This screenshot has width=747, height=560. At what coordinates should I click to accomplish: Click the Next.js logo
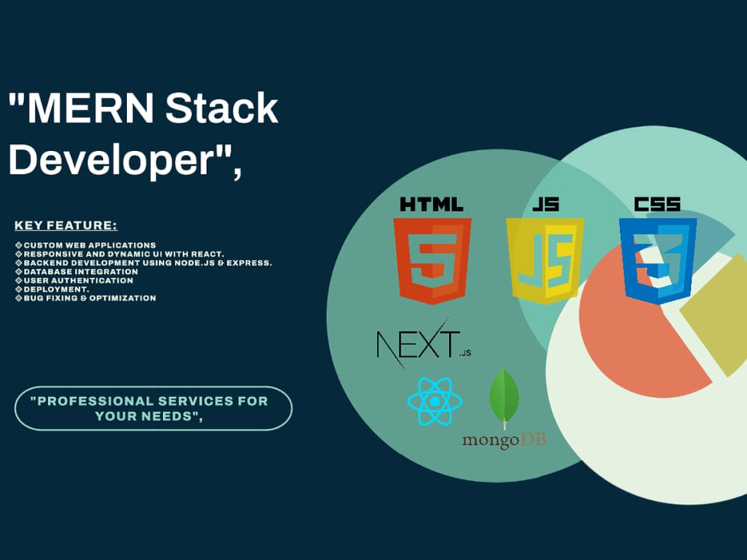424,343
